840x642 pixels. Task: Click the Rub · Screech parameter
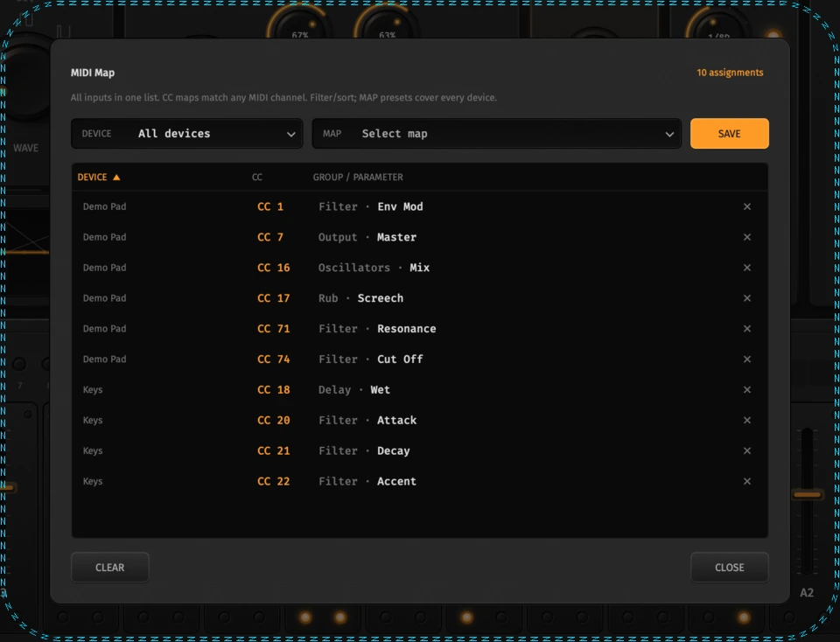361,298
